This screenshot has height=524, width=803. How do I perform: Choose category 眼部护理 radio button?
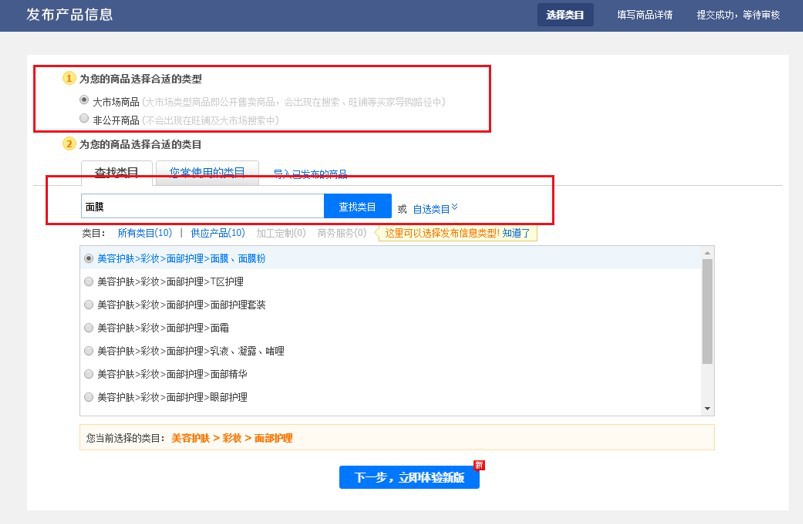pyautogui.click(x=89, y=397)
